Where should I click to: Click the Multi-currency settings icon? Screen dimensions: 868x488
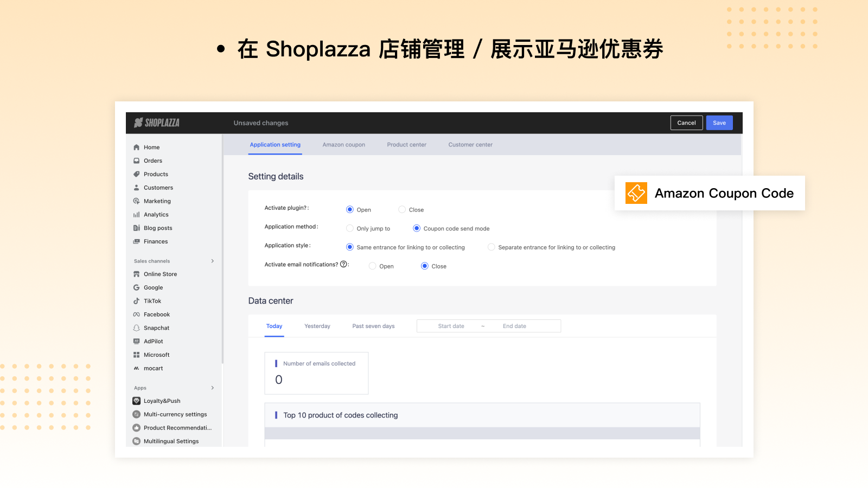(x=137, y=414)
